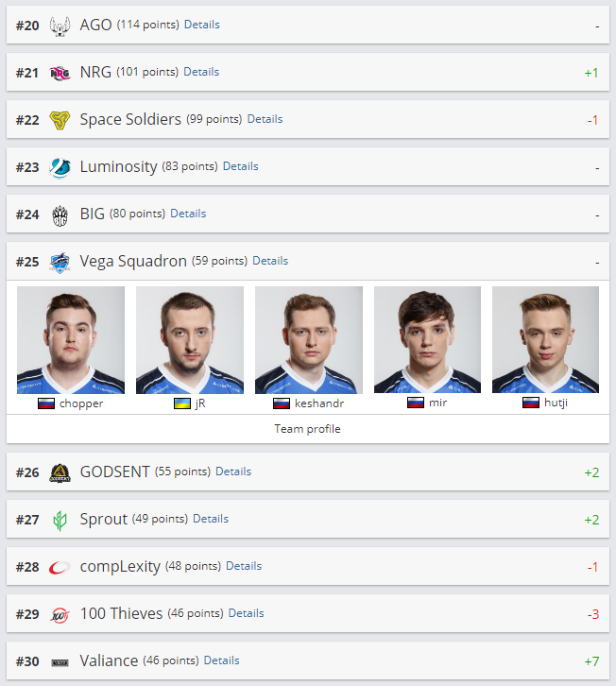Click the compLexity red logo icon
The width and height of the screenshot is (616, 686).
tap(60, 568)
